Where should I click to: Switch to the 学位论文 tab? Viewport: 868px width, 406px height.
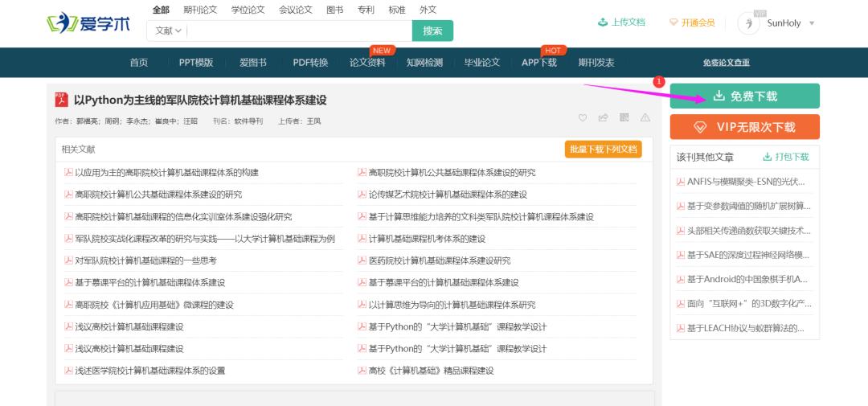(248, 10)
